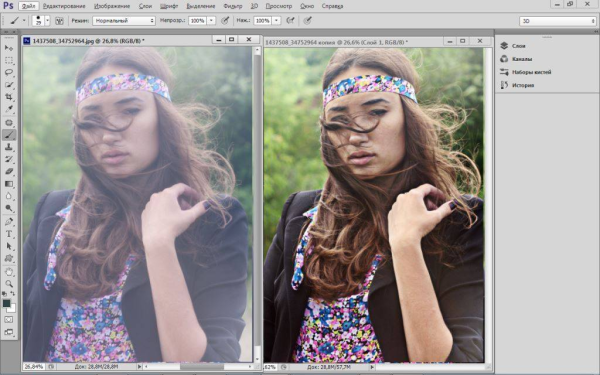The width and height of the screenshot is (600, 375).
Task: Open the Изображение menu
Action: [x=112, y=6]
